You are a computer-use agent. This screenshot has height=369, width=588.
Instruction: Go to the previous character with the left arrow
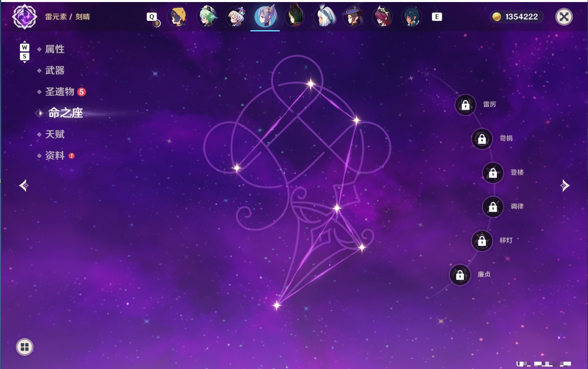point(24,186)
